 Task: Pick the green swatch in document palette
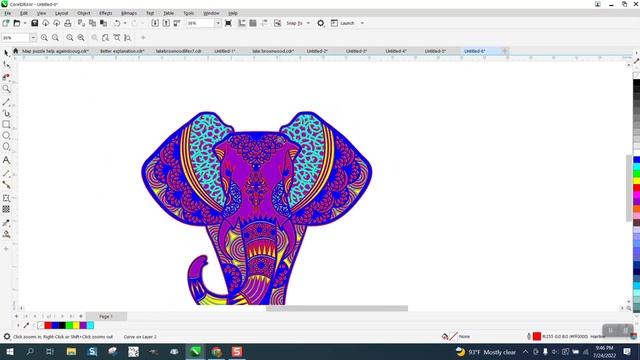(x=69, y=325)
